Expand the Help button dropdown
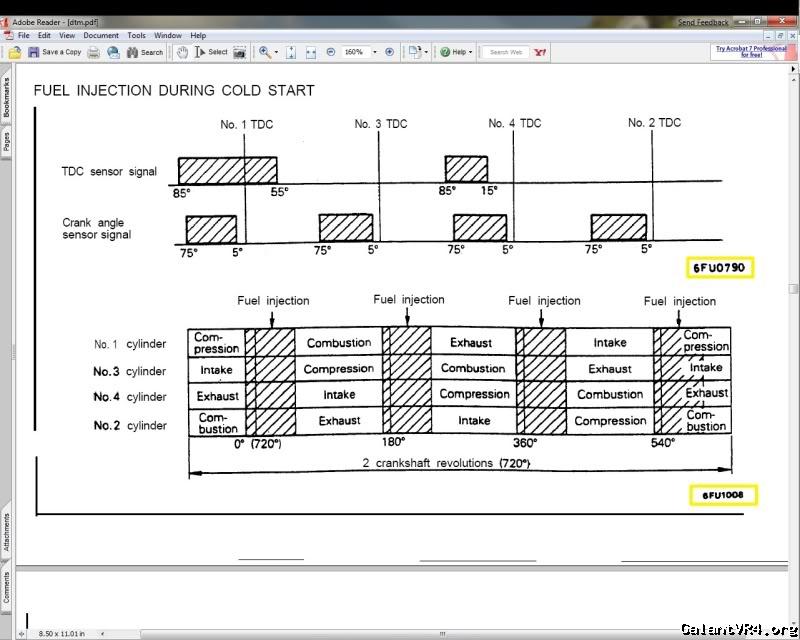The image size is (800, 640). pyautogui.click(x=471, y=52)
